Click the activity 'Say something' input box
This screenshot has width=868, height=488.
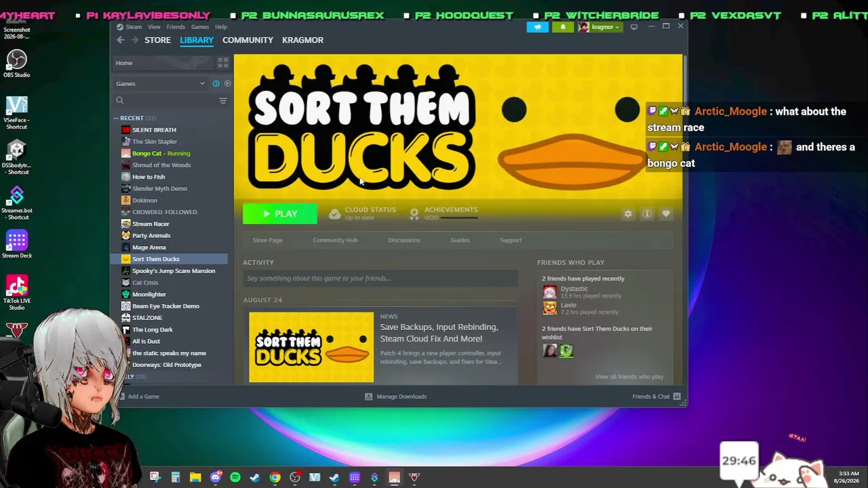pos(380,279)
